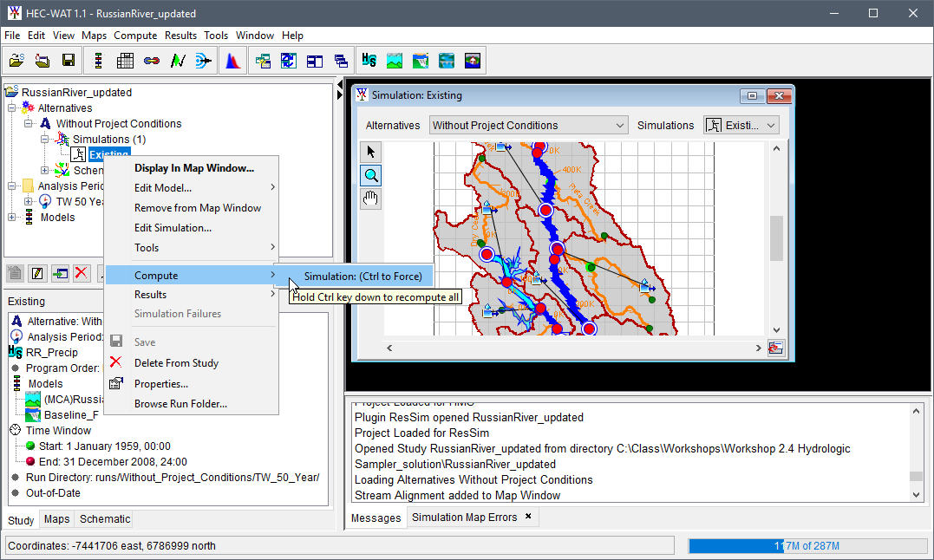Open the Results menu in menu bar
The width and height of the screenshot is (934, 560).
coord(180,36)
